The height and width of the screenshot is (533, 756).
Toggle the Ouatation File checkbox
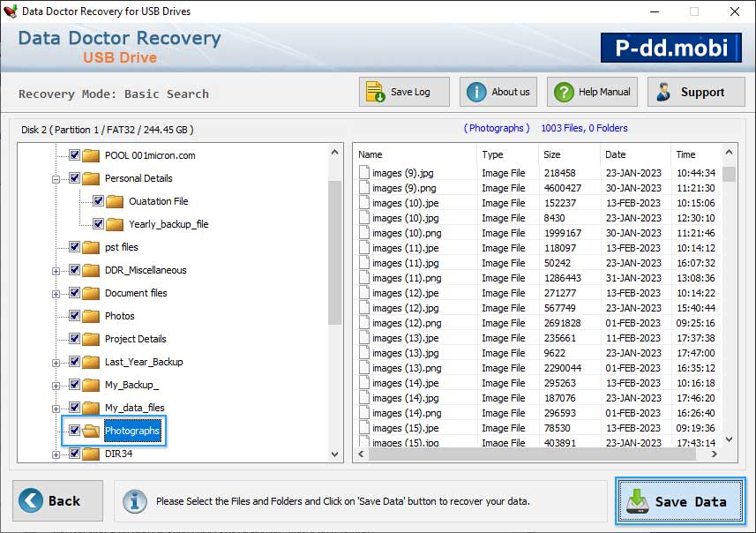(98, 200)
